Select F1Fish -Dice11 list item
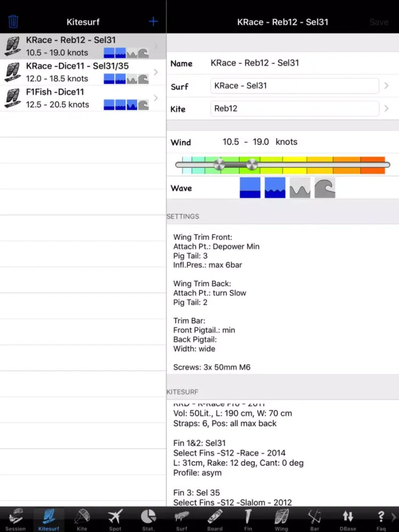The image size is (399, 532). pyautogui.click(x=83, y=98)
